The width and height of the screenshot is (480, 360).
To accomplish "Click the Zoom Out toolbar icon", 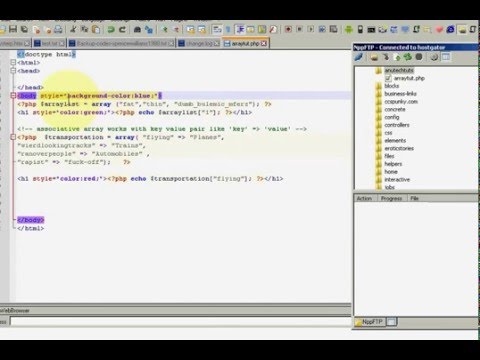I will (176, 30).
